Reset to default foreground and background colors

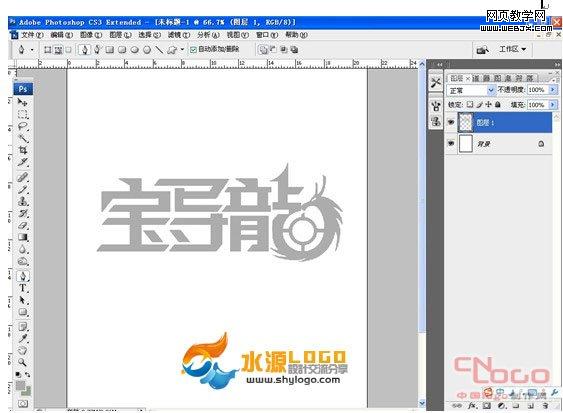point(18,375)
